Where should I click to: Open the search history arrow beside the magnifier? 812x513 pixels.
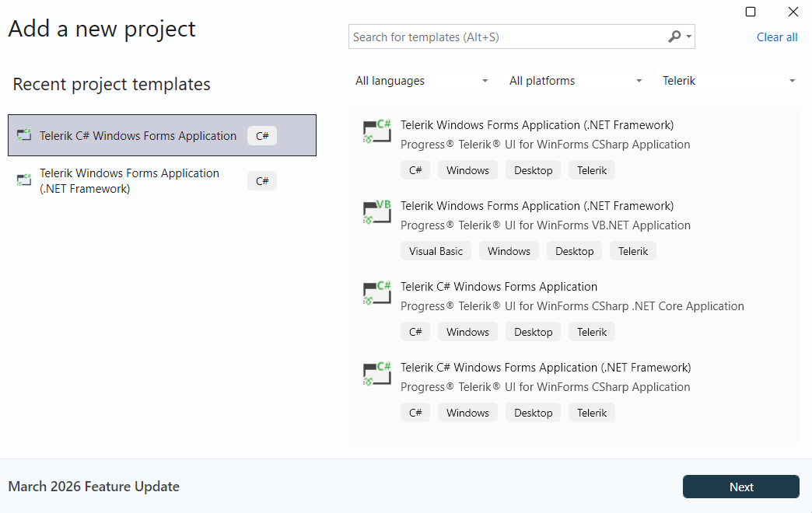[688, 37]
